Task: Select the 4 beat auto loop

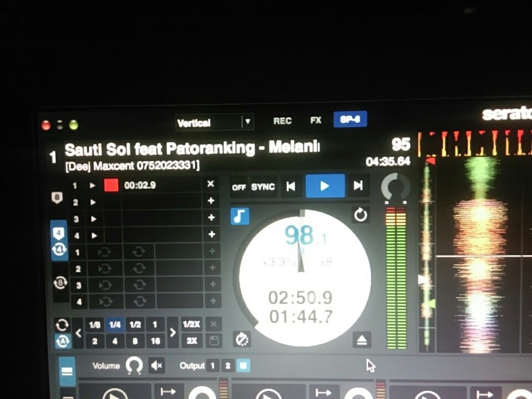Action: pyautogui.click(x=115, y=341)
